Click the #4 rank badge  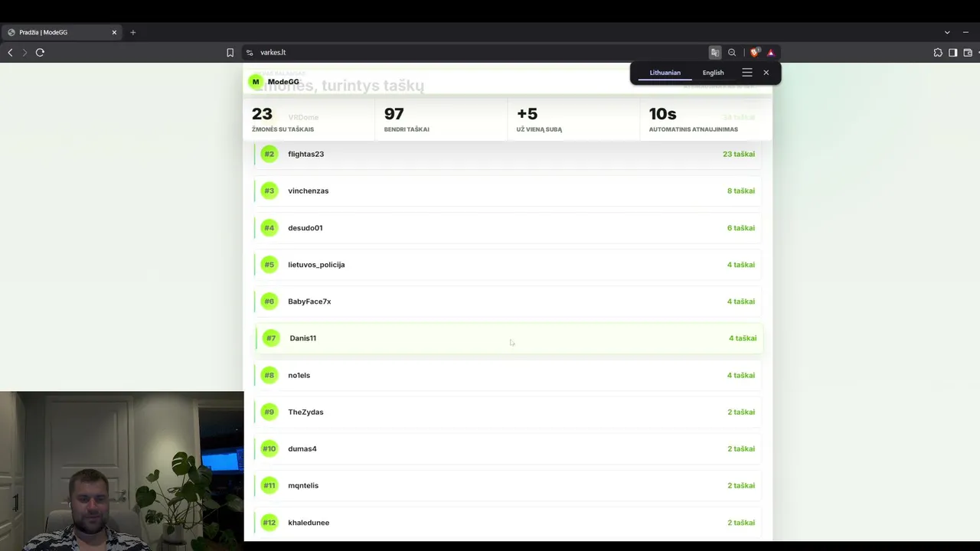pos(269,227)
